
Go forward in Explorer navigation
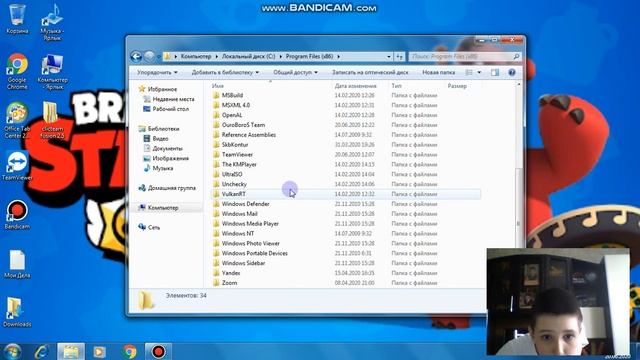pyautogui.click(x=149, y=56)
